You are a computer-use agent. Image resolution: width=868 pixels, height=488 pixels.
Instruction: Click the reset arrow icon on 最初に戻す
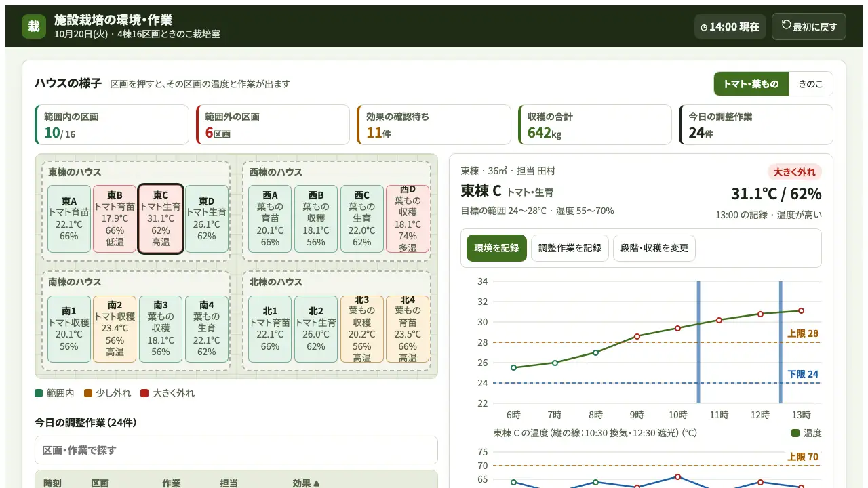click(787, 25)
